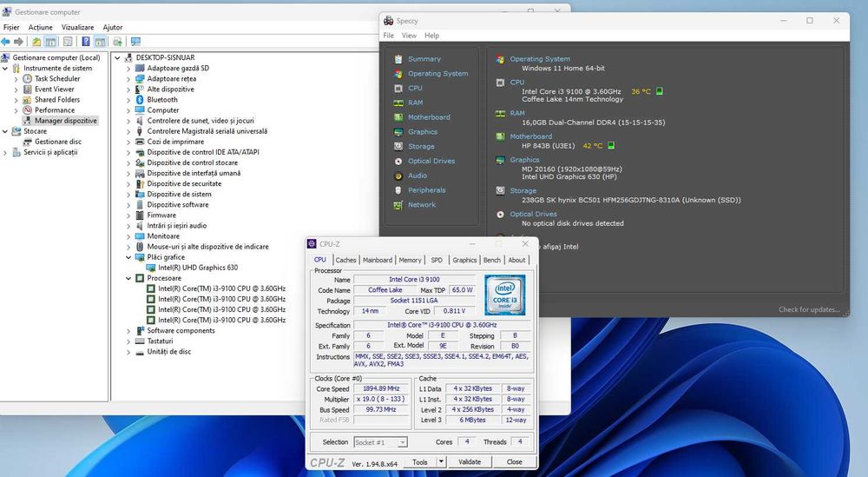Switch to the Mainboard tab in CPU-Z
Screen dimensions: 868x477
[378, 260]
